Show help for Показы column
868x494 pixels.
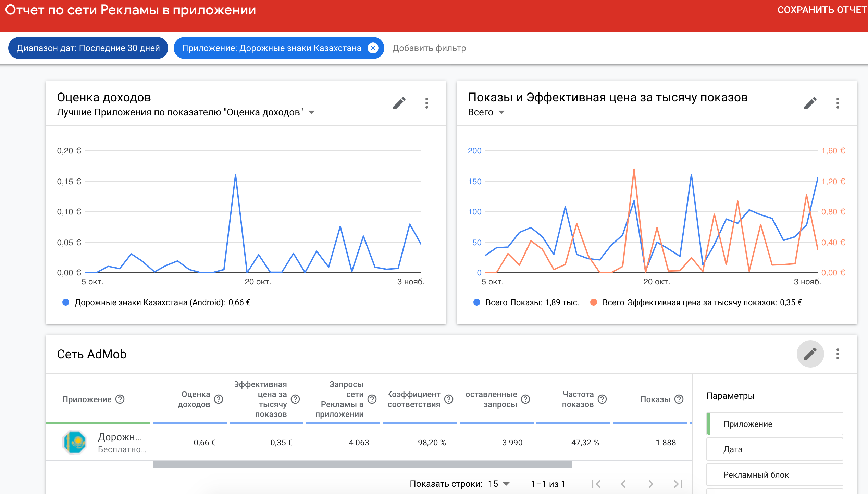[679, 399]
